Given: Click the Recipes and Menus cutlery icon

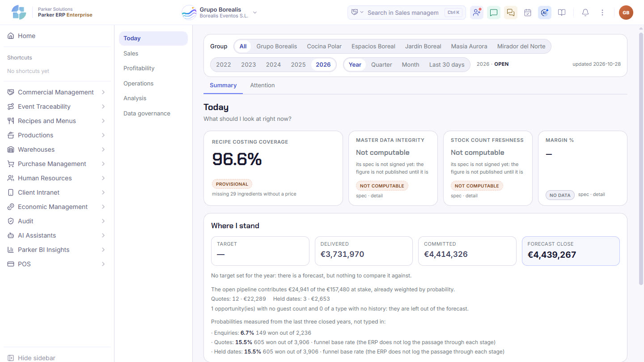Looking at the screenshot, I should [x=11, y=121].
